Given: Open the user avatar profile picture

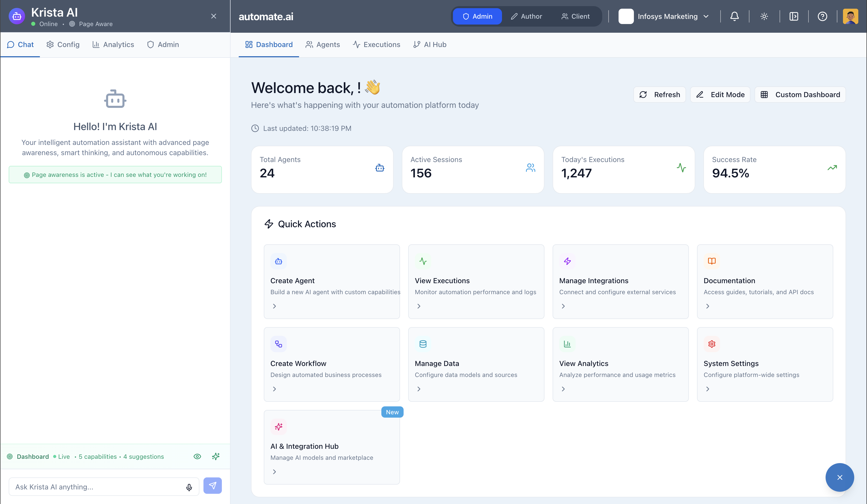Looking at the screenshot, I should [x=850, y=16].
